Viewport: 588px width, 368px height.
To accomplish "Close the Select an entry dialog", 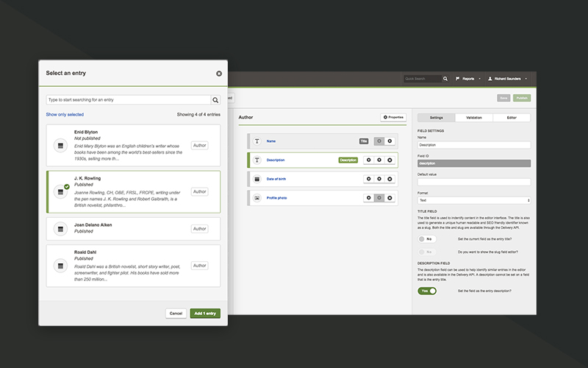I will [x=219, y=74].
